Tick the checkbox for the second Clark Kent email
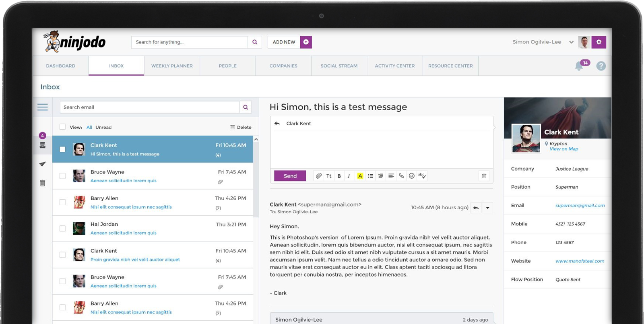This screenshot has width=644, height=324. [x=62, y=255]
